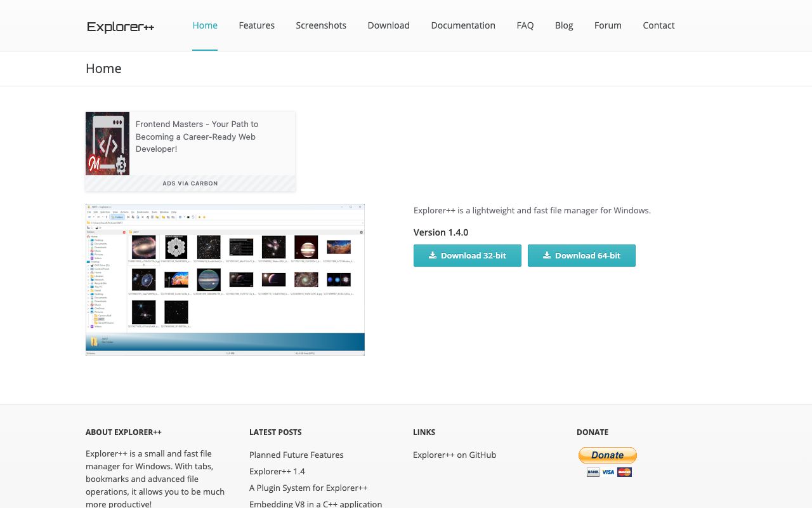The image size is (812, 508).
Task: Visit Explorer++ on GitHub link
Action: (x=454, y=455)
